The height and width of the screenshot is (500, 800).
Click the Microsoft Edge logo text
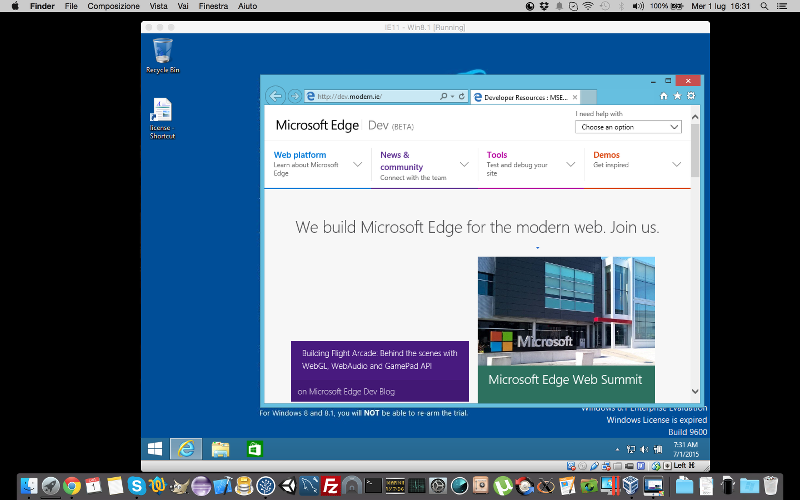click(x=317, y=125)
